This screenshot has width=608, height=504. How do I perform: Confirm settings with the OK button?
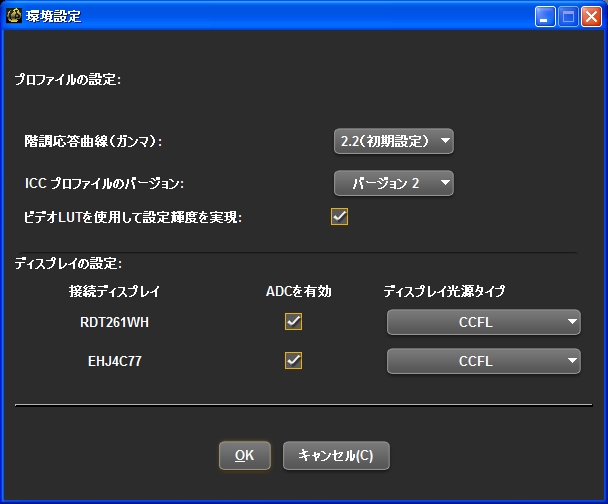click(x=245, y=456)
